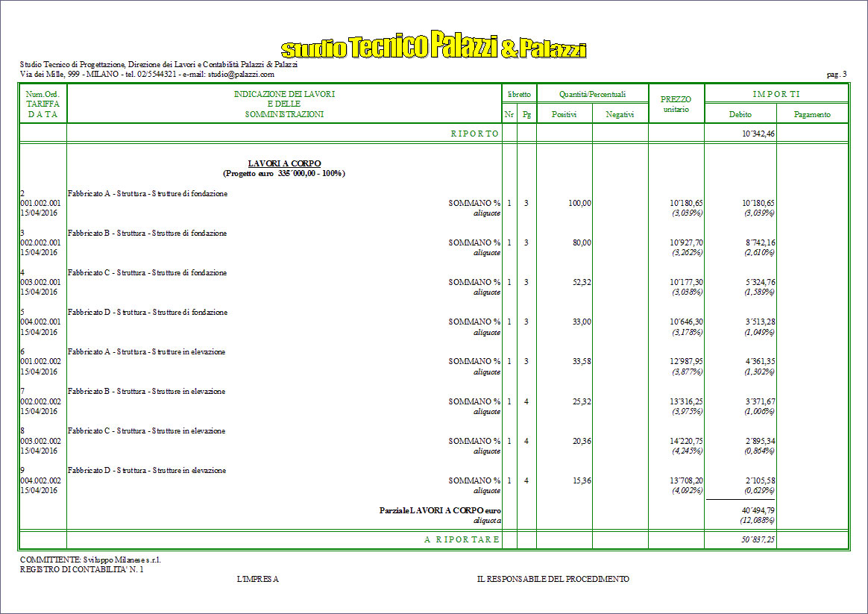Click the 'Debito' sub-header
This screenshot has height=614, width=868.
point(740,114)
